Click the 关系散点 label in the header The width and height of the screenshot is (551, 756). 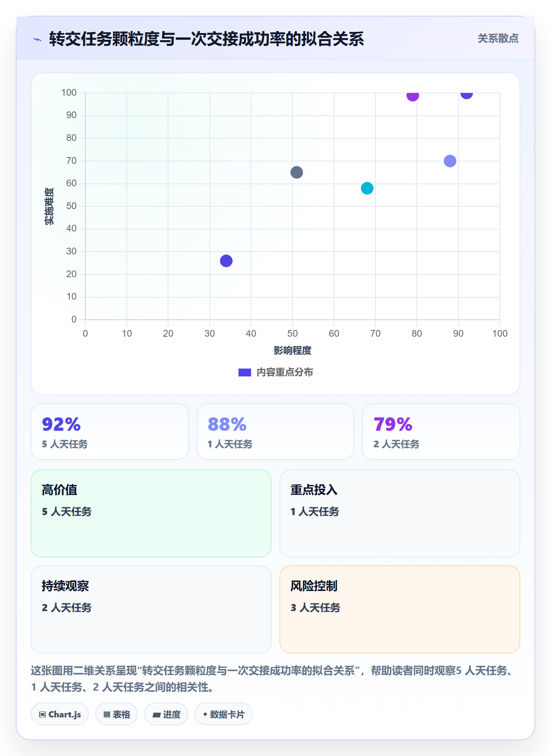click(498, 39)
